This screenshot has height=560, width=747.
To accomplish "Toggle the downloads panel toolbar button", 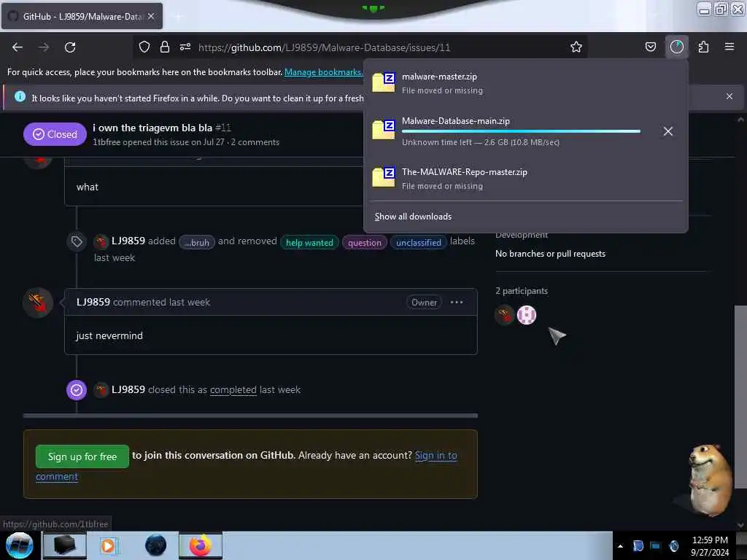I will (x=676, y=47).
